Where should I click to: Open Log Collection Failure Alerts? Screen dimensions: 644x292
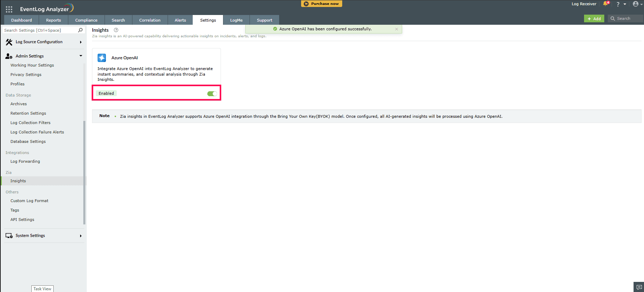tap(37, 132)
